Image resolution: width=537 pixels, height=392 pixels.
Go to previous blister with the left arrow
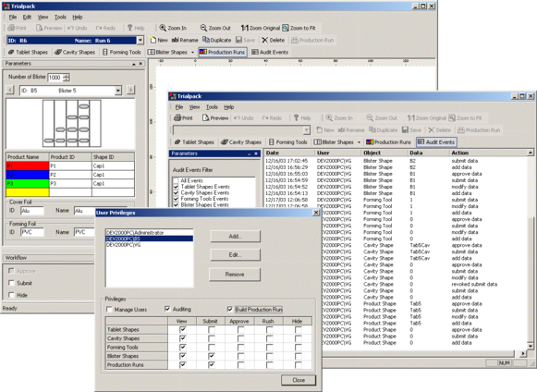10,90
